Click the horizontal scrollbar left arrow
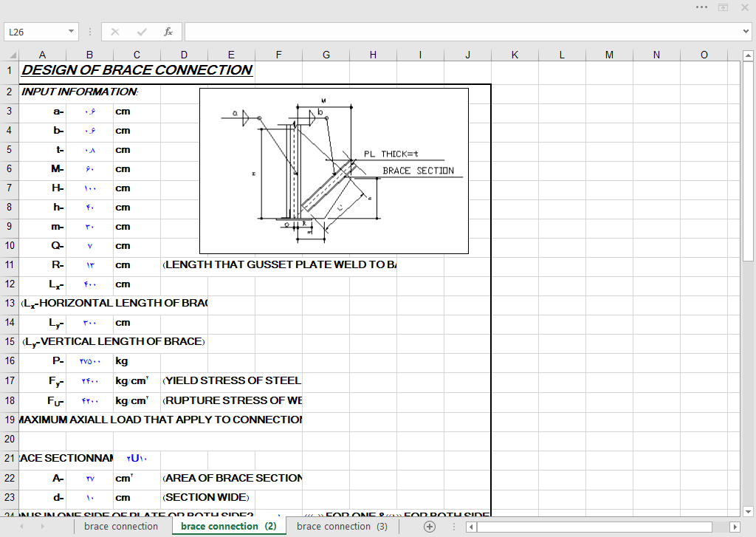756x537 pixels. pos(471,527)
